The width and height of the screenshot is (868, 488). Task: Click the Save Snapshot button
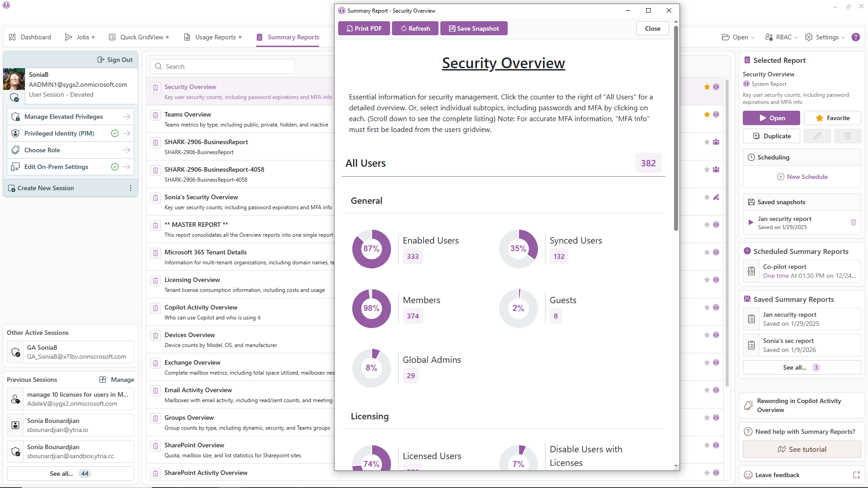tap(473, 28)
